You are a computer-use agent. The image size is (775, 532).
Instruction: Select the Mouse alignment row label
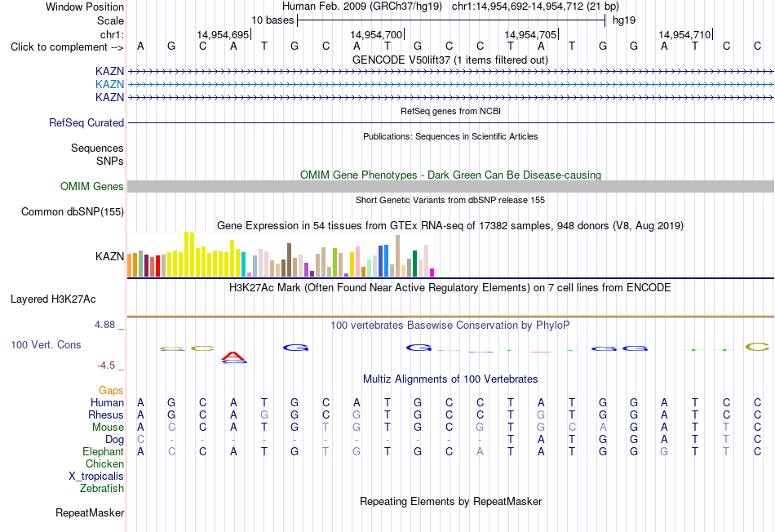(108, 428)
